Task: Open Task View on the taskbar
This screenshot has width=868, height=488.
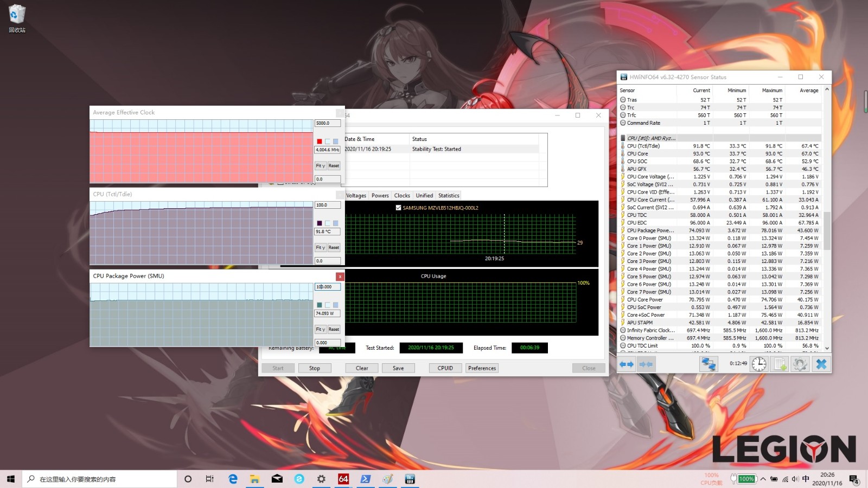Action: click(x=209, y=479)
